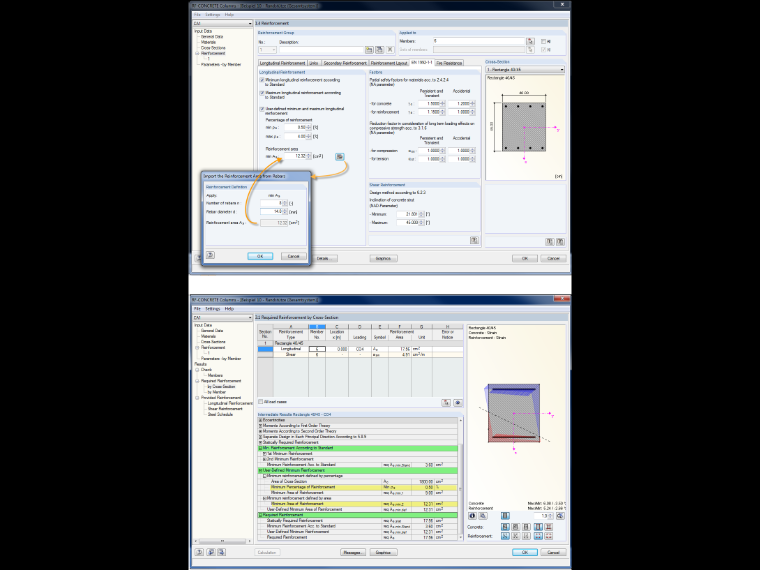Switch to the Fire Resistance tab
Image resolution: width=760 pixels, height=570 pixels.
click(449, 63)
